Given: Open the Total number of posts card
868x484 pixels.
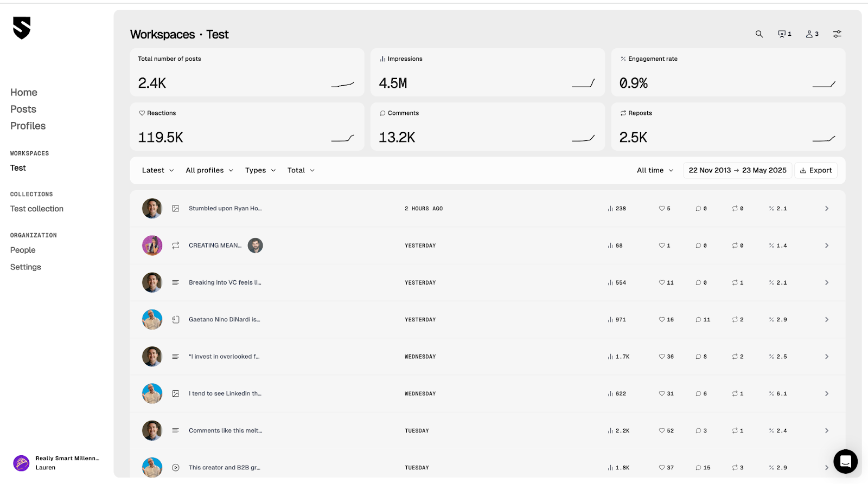Looking at the screenshot, I should (x=247, y=72).
